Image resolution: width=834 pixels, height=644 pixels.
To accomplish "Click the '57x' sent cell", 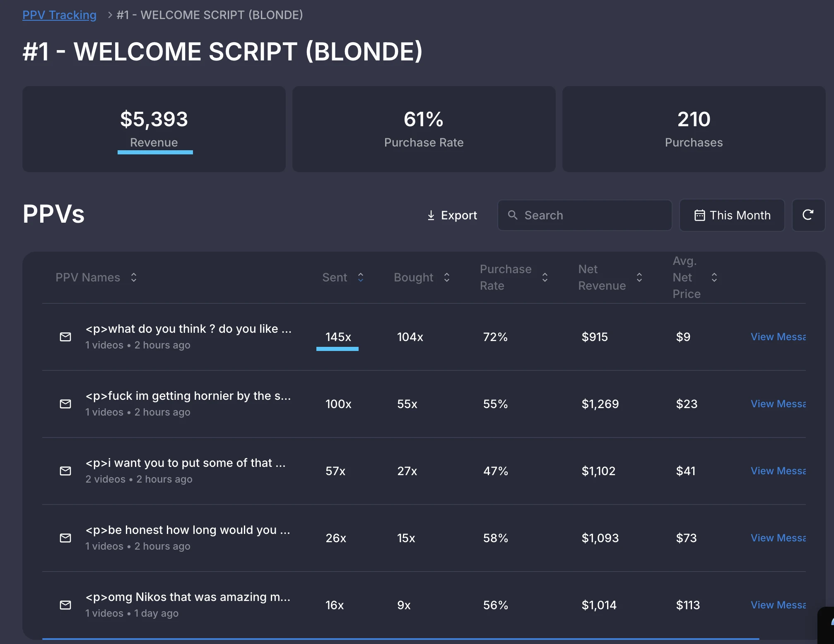I will tap(335, 471).
